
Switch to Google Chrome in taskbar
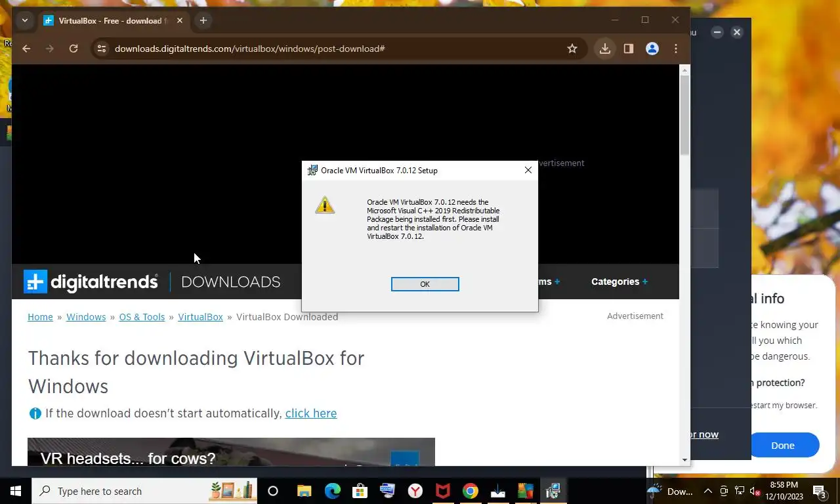470,491
